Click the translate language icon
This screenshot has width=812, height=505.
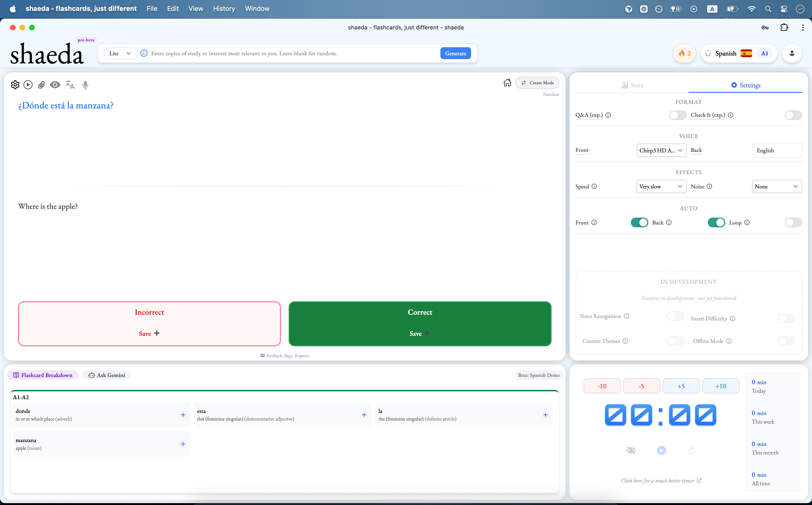[x=70, y=85]
